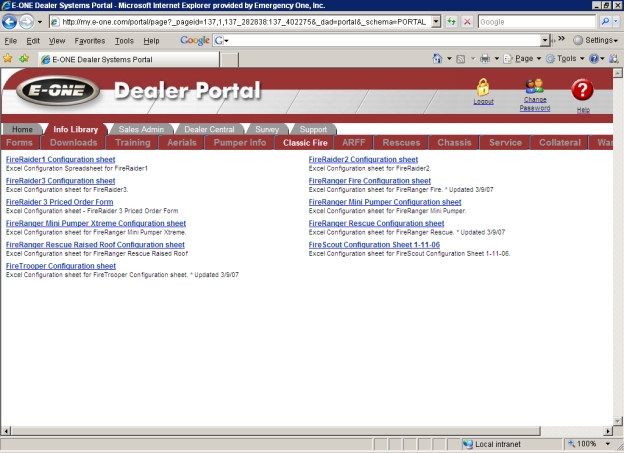Click the Logout padlock icon

[x=483, y=87]
